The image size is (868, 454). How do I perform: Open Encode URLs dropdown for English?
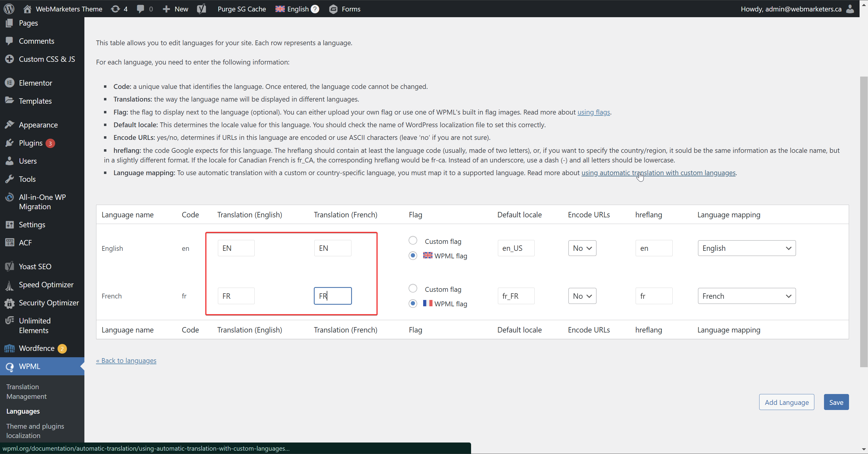(x=582, y=248)
